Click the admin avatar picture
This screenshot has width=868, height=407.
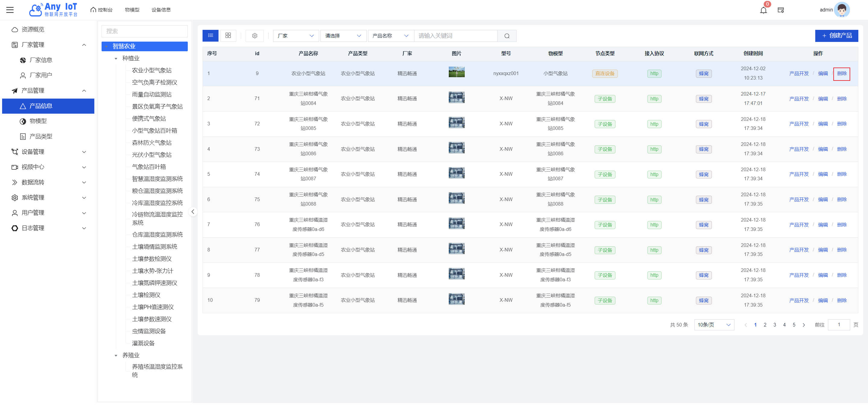841,10
